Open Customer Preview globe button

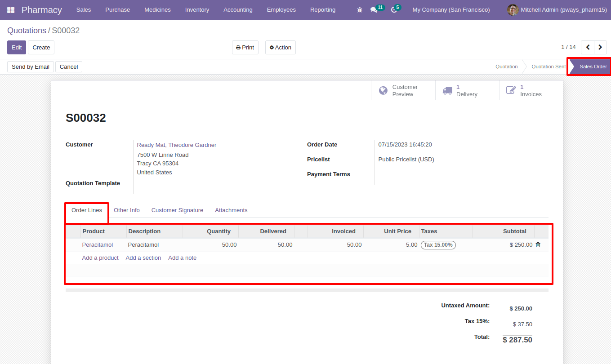click(403, 90)
